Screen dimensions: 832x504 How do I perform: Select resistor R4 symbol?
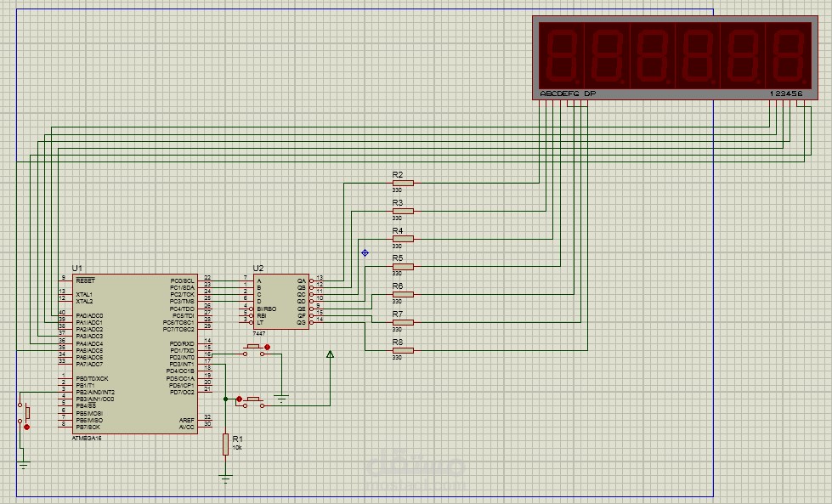pyautogui.click(x=404, y=239)
